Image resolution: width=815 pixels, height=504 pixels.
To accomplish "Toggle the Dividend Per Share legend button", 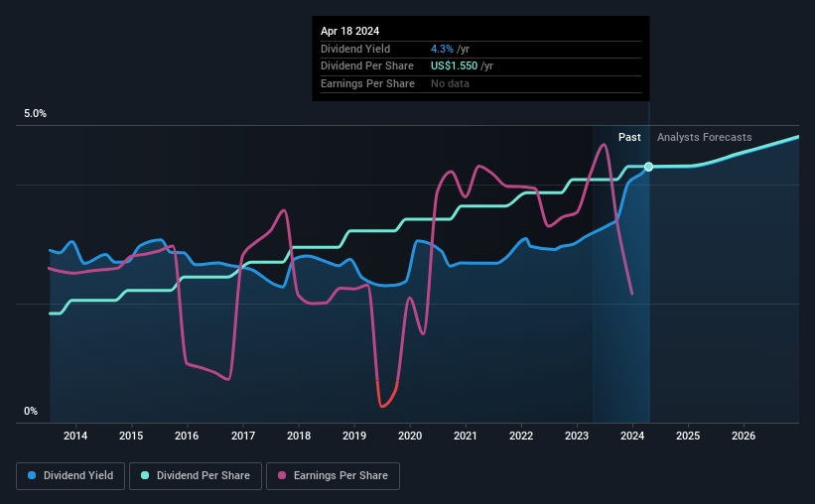I will click(x=196, y=476).
